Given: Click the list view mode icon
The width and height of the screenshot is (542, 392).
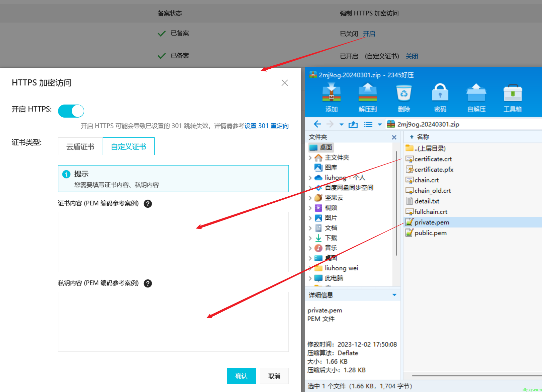Looking at the screenshot, I should pos(368,125).
